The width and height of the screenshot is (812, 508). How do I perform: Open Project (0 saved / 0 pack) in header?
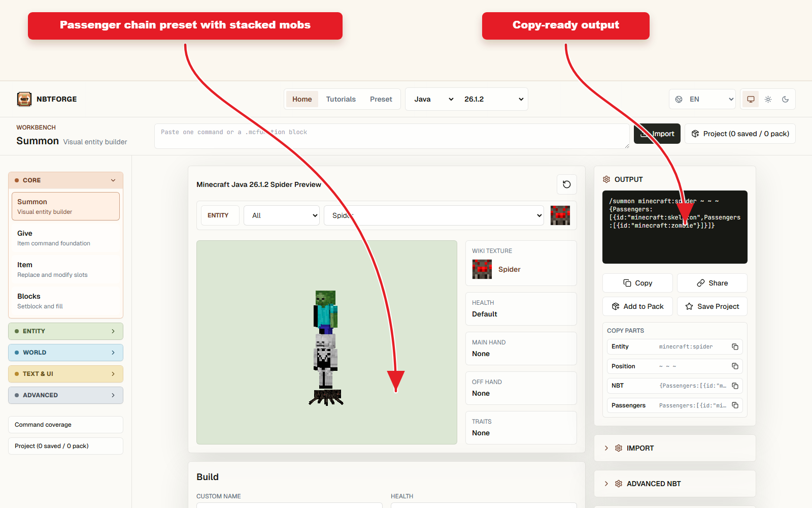[x=740, y=134]
